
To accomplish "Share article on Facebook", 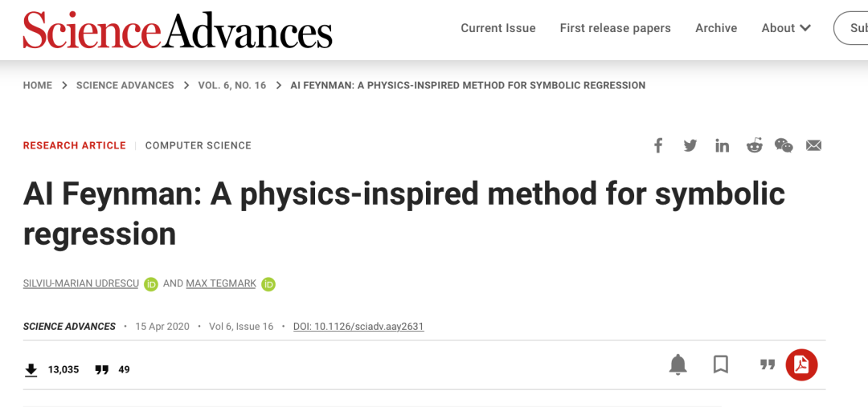I will coord(658,145).
